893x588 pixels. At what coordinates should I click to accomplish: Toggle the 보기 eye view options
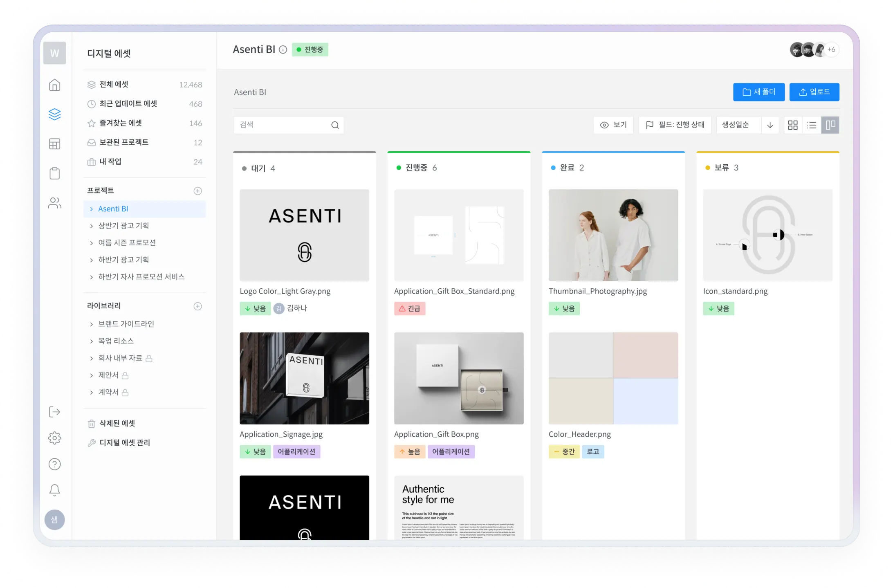[x=613, y=125]
